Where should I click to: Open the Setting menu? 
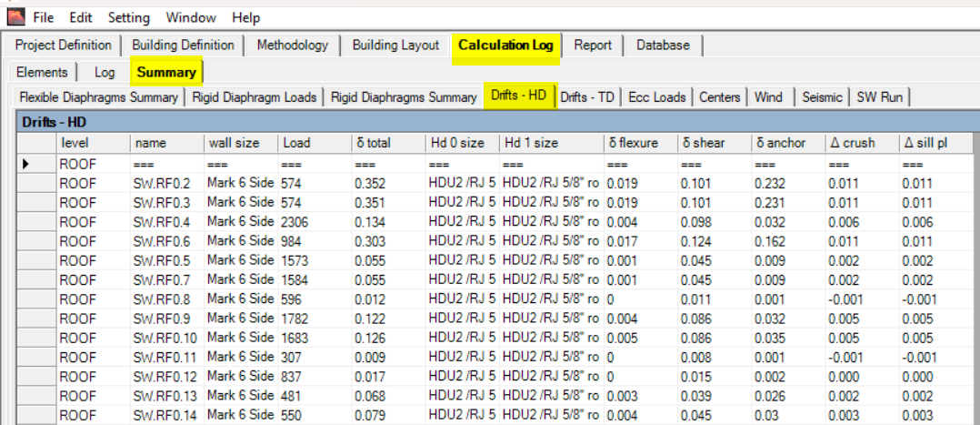pos(129,17)
